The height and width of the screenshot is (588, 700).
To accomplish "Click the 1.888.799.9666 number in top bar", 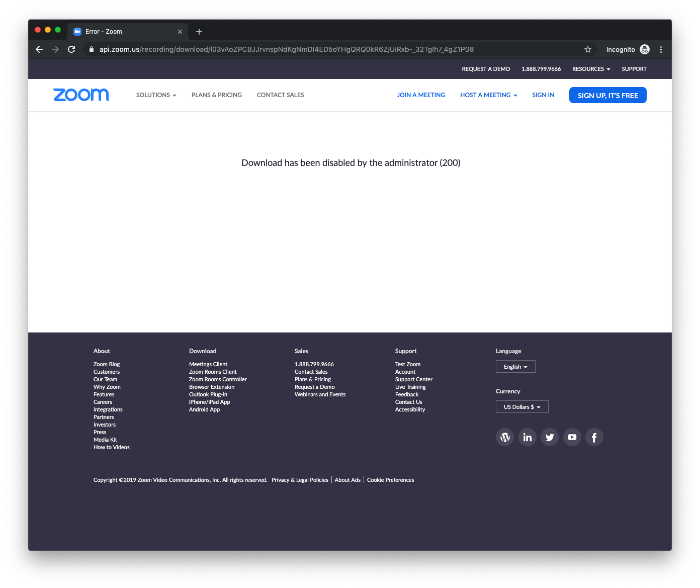I will click(x=541, y=69).
